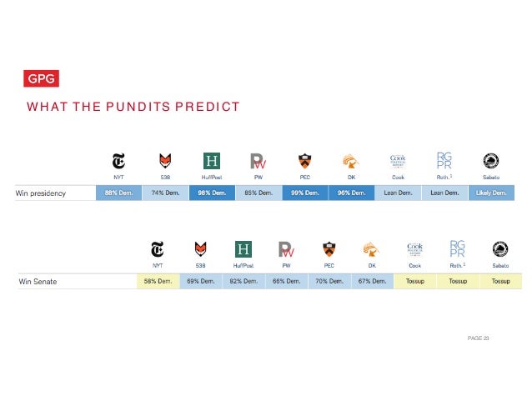Click the Tossup cell under Cook

point(415,282)
